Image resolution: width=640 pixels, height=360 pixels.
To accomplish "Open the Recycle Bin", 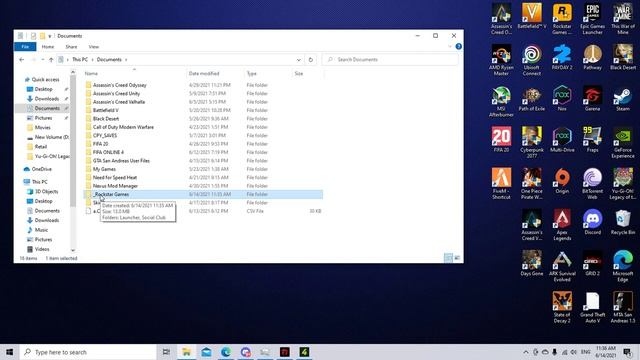I will [622, 222].
